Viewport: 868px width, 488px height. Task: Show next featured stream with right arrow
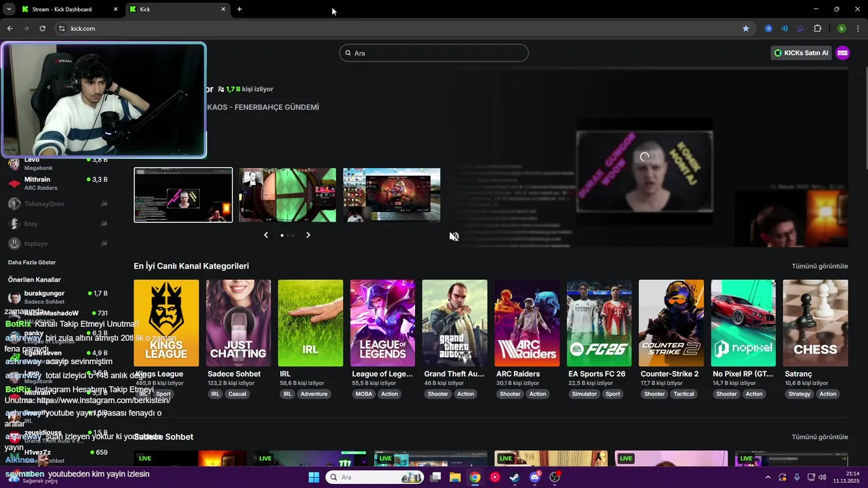click(308, 235)
